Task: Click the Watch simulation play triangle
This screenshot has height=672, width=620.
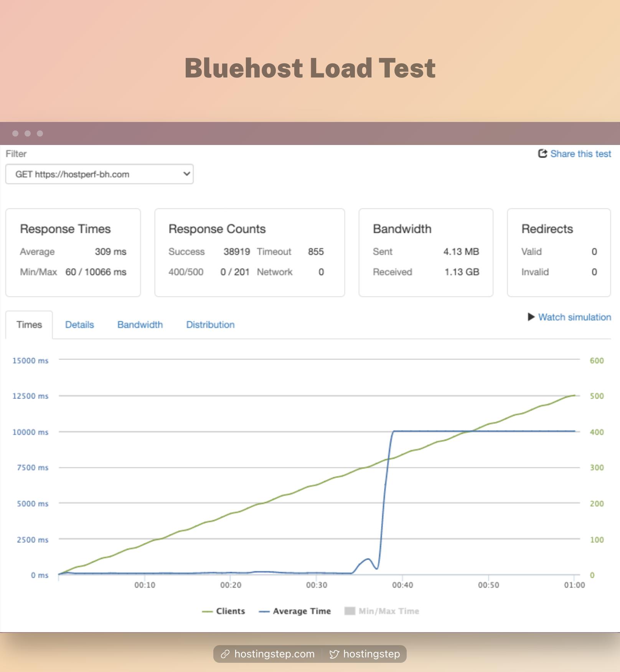Action: click(x=531, y=317)
